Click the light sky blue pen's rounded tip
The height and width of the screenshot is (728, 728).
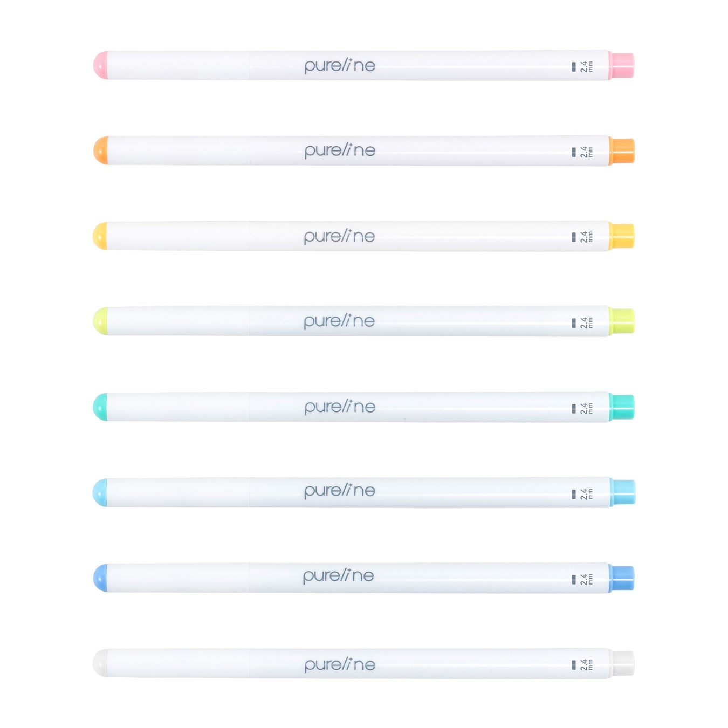tap(100, 492)
